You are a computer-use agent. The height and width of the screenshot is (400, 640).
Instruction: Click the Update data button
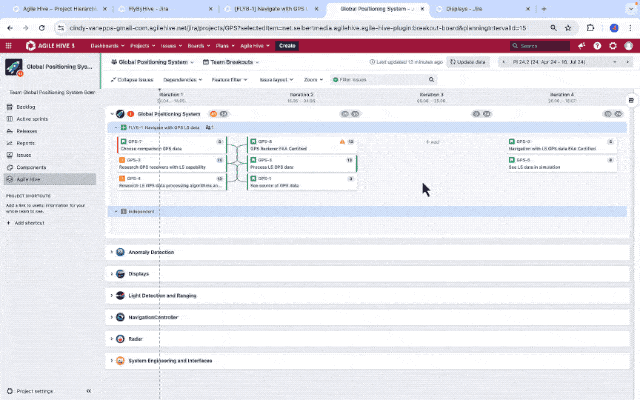468,62
